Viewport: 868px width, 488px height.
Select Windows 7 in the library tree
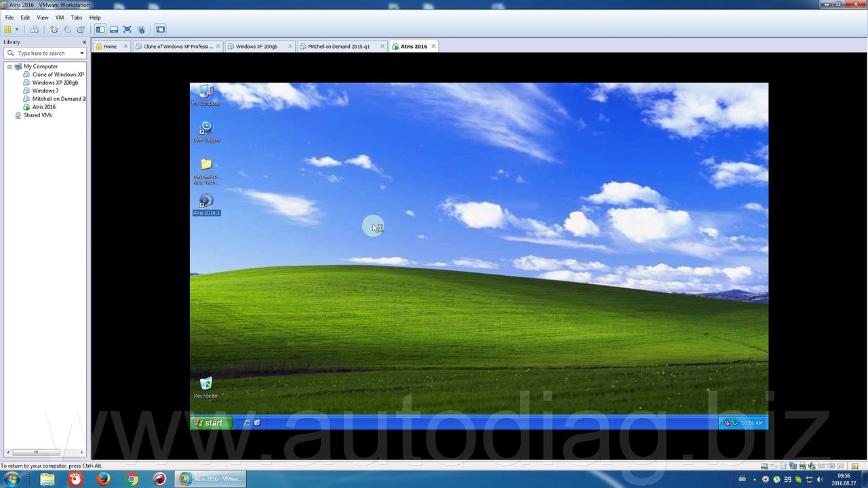click(x=45, y=91)
